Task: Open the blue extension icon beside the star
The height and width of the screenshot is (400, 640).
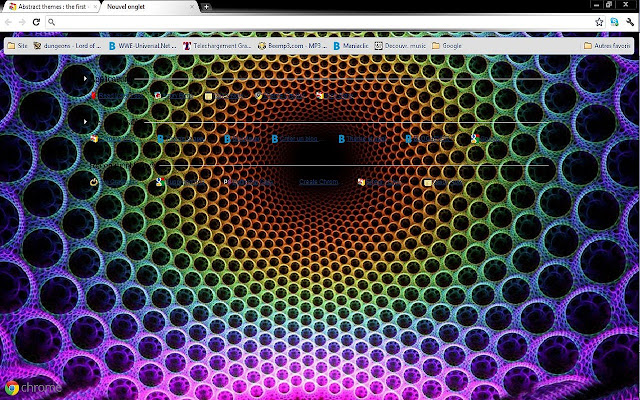Action: pos(614,22)
